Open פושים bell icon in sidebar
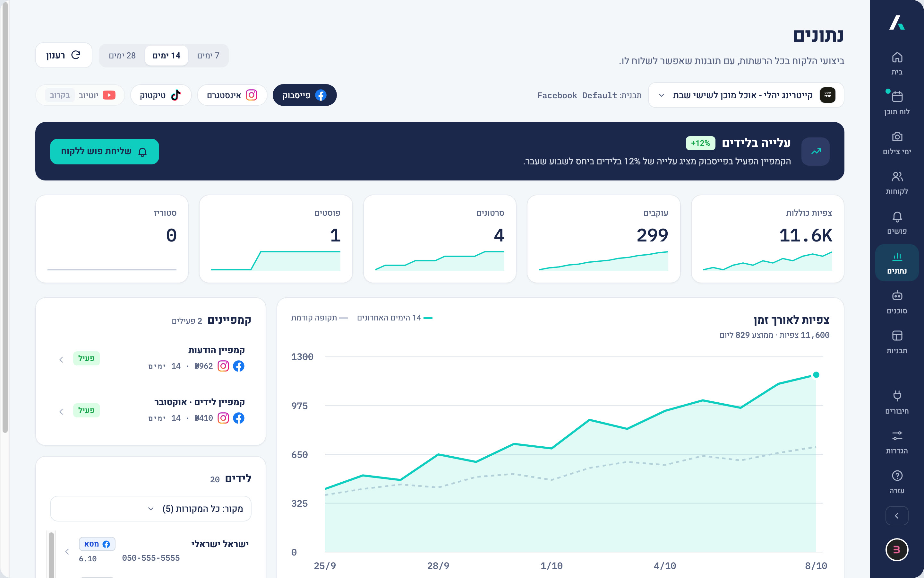This screenshot has height=578, width=924. (x=896, y=223)
